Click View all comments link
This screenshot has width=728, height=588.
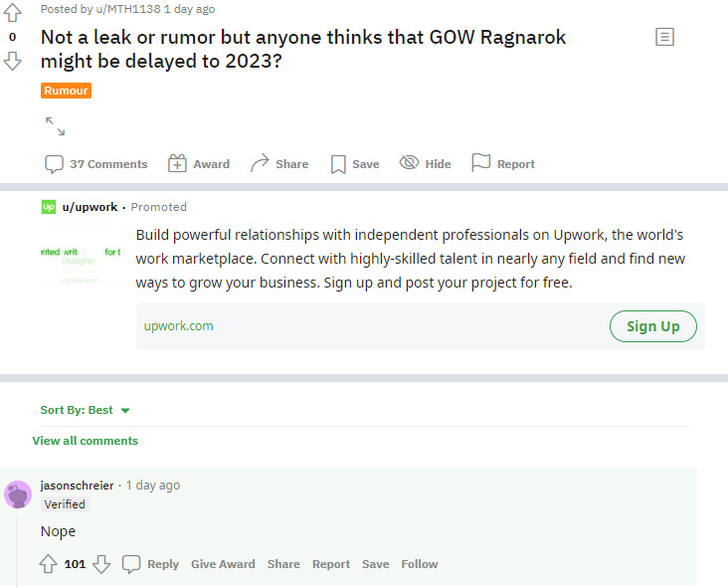pyautogui.click(x=86, y=441)
